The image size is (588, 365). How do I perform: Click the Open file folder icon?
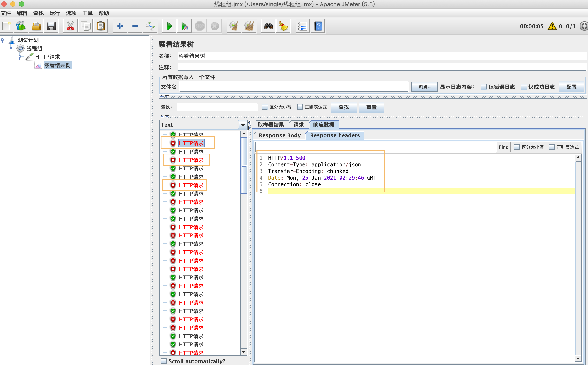click(36, 26)
